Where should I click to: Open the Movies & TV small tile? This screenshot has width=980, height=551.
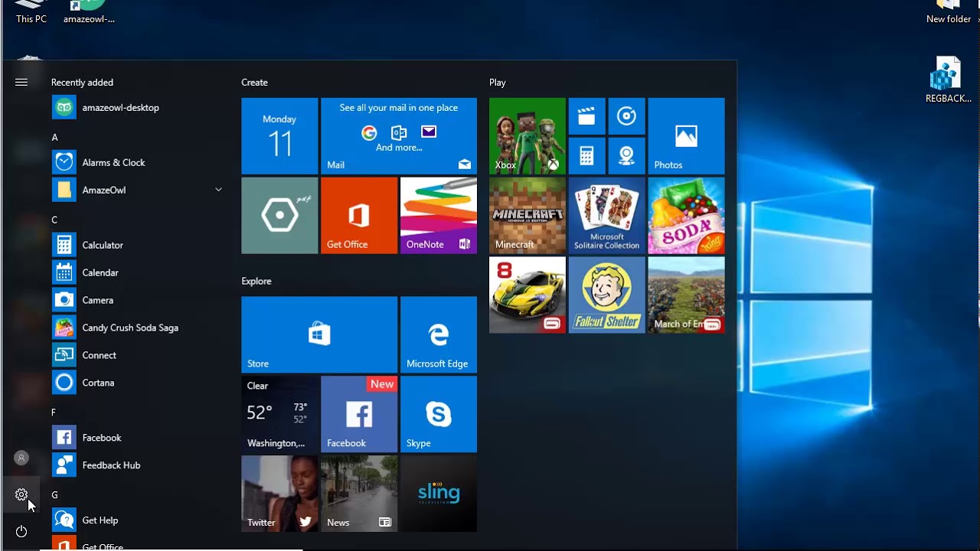click(586, 116)
